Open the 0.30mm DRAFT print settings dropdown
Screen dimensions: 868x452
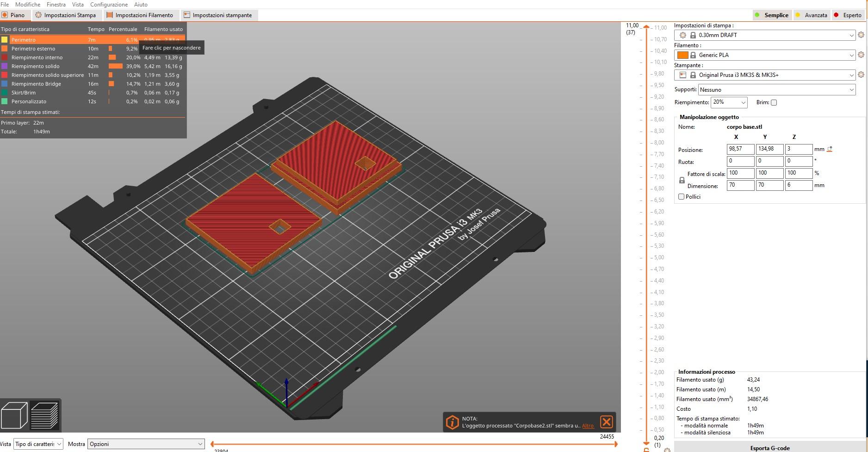[765, 35]
